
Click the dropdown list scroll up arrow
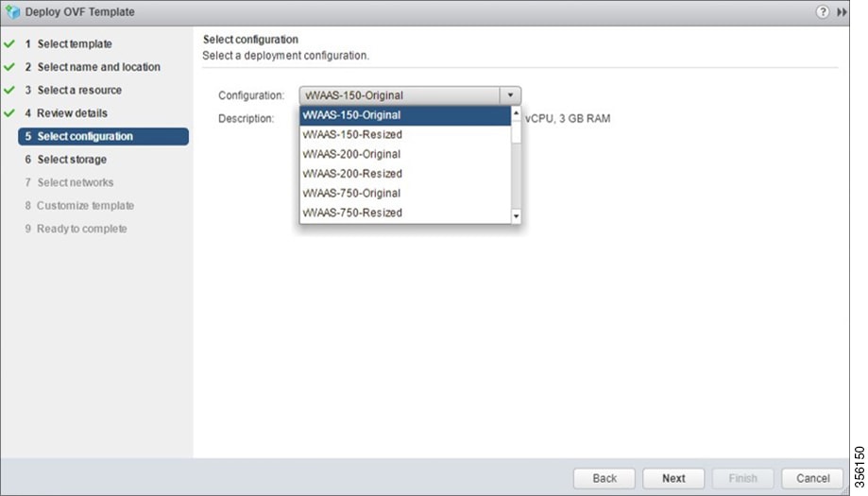tap(516, 112)
